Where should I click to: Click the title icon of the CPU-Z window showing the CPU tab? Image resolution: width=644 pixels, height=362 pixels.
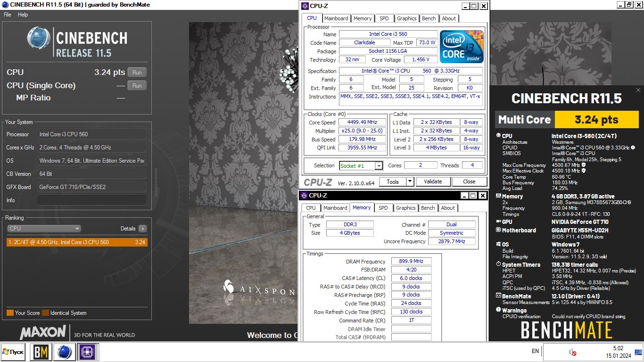[305, 6]
